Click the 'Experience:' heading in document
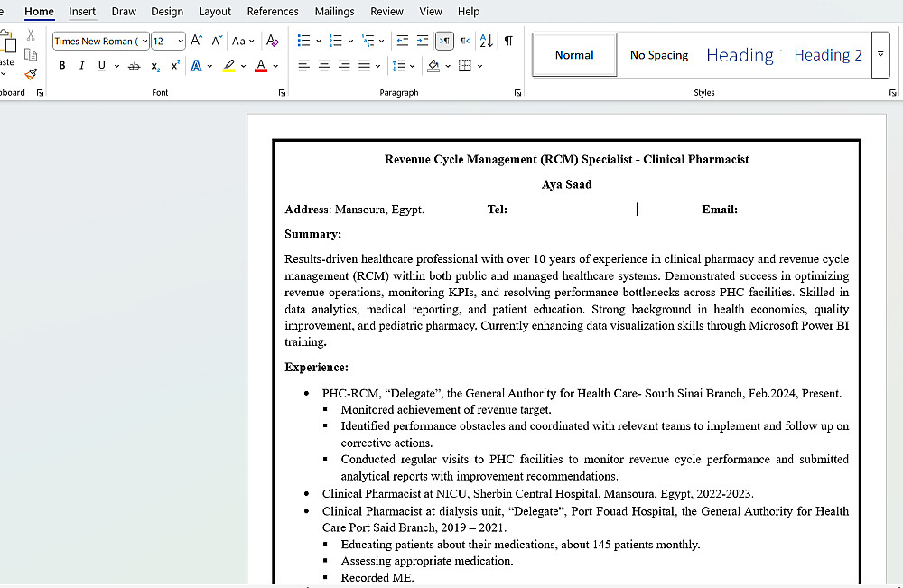 point(316,367)
